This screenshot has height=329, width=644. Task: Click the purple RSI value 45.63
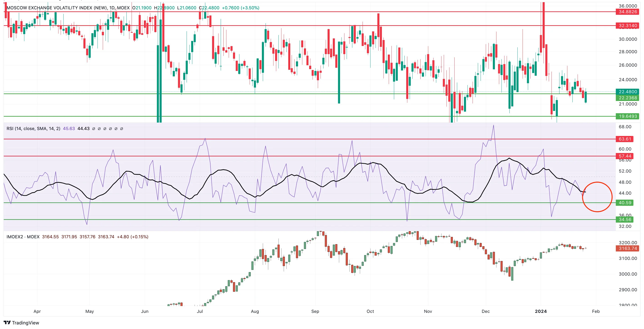(69, 128)
